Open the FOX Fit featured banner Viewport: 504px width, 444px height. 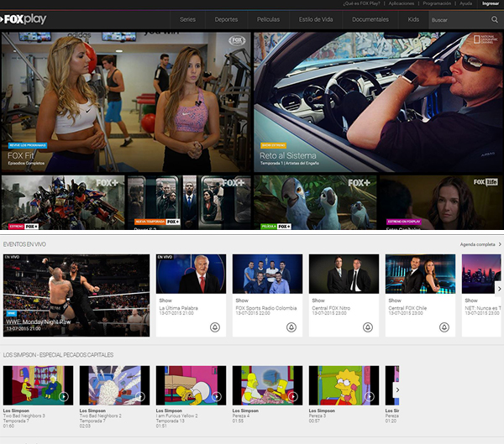pyautogui.click(x=126, y=102)
